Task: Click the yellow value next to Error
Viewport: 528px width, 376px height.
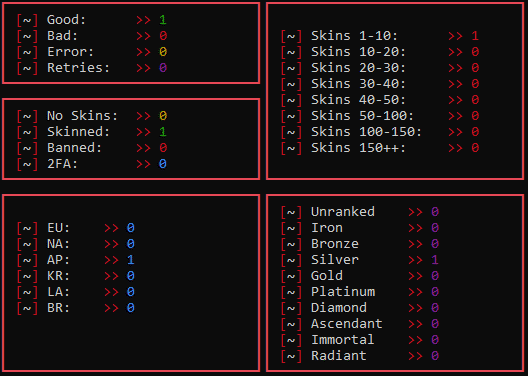Action: 163,52
